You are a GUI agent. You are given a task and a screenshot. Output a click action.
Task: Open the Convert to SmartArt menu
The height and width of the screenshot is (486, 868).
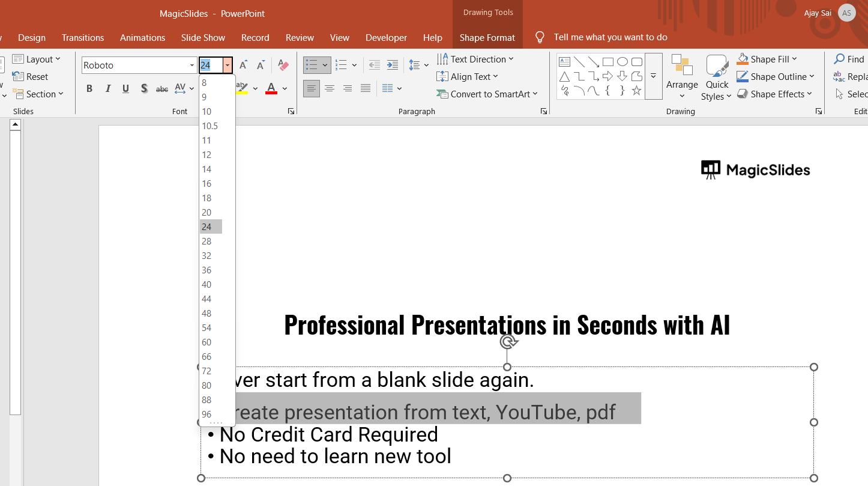[x=487, y=94]
